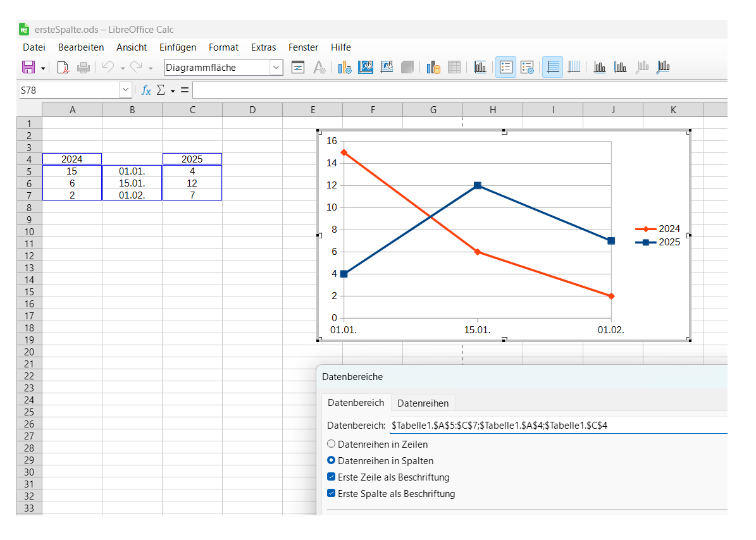Image resolution: width=756 pixels, height=540 pixels.
Task: Click the Datenbereich input field
Action: coord(557,426)
